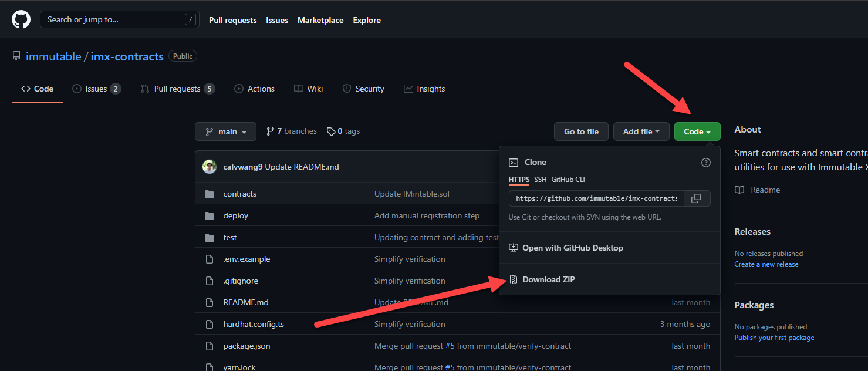Choose Open with GitHub Desktop

click(x=609, y=248)
